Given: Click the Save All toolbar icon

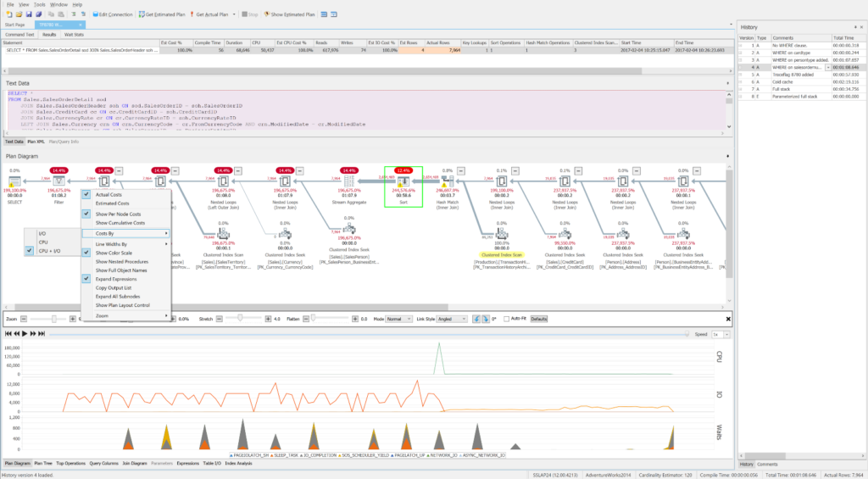Looking at the screenshot, I should click(39, 14).
